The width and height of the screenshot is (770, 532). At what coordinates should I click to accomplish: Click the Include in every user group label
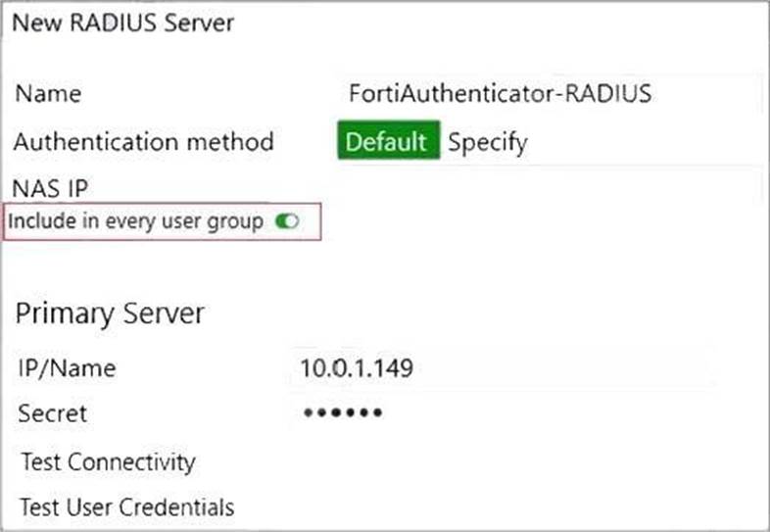click(135, 222)
